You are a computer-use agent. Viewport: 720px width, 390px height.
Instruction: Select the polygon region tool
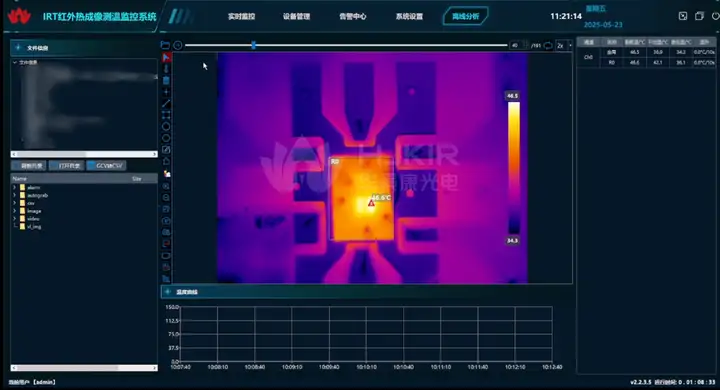[166, 162]
